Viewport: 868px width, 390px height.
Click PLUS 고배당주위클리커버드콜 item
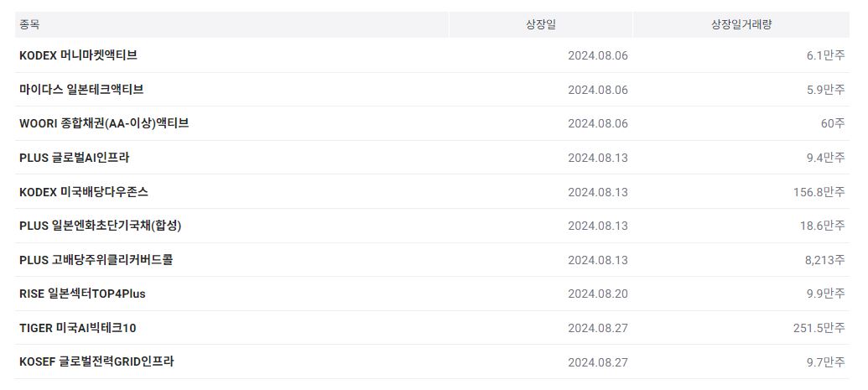coord(96,260)
